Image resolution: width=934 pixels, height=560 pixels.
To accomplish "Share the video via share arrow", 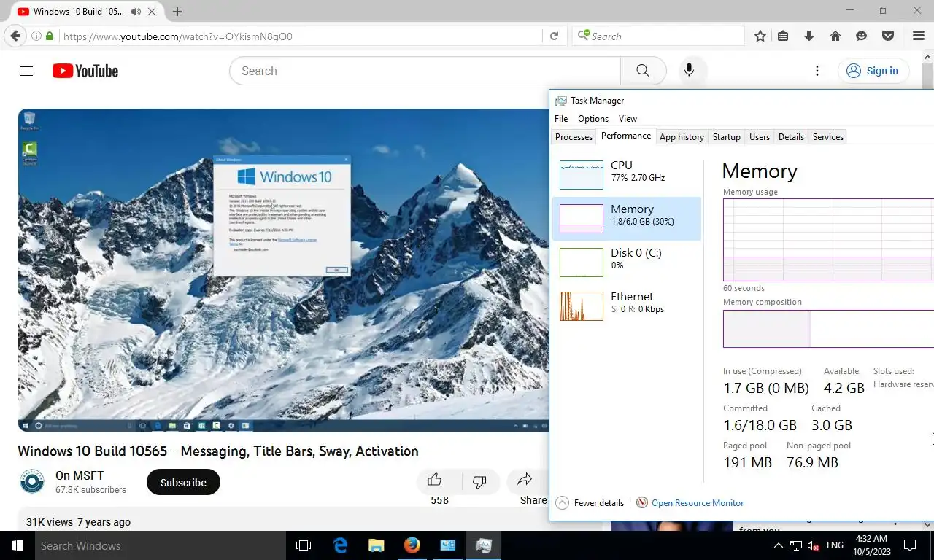I will [x=525, y=480].
